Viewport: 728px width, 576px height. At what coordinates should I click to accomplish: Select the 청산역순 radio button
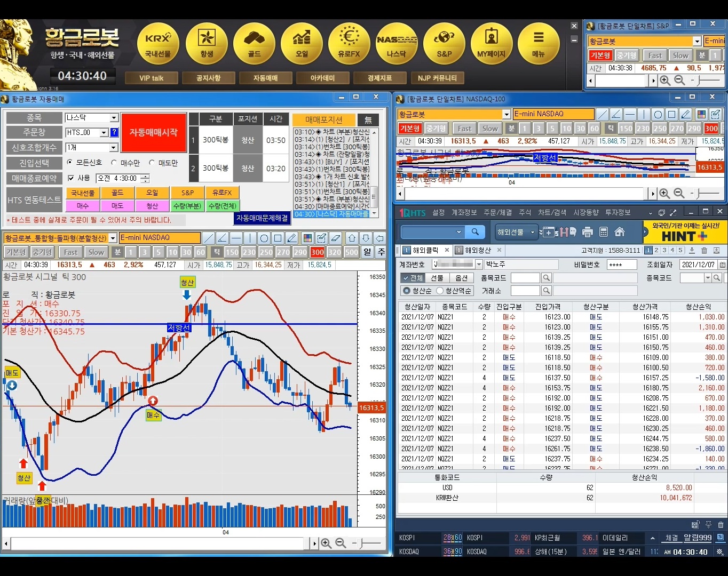440,291
